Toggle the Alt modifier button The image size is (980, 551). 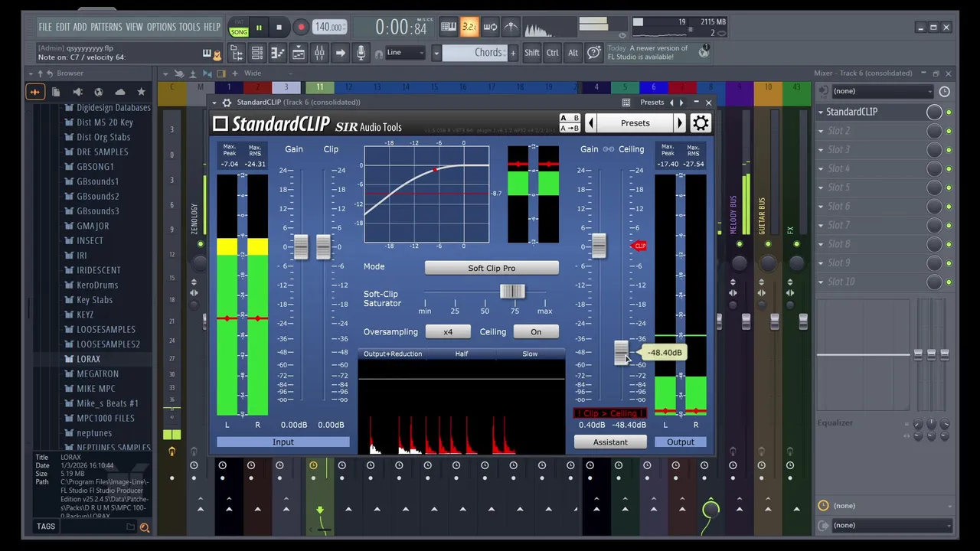[x=573, y=53]
